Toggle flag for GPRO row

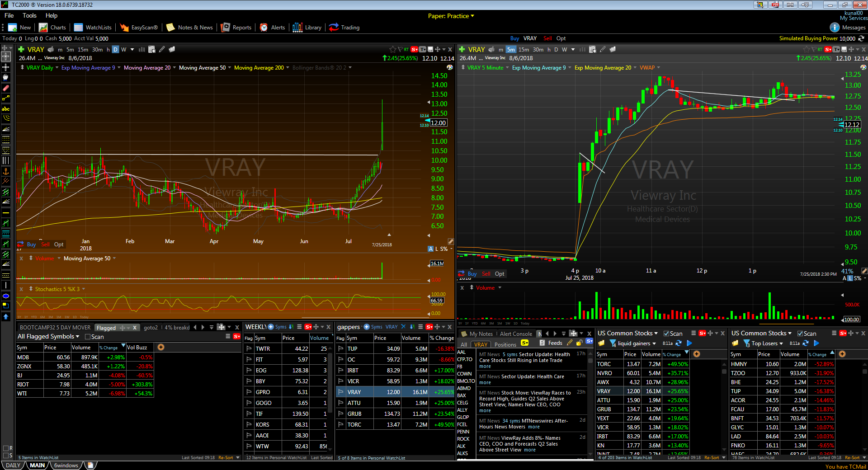pyautogui.click(x=249, y=392)
